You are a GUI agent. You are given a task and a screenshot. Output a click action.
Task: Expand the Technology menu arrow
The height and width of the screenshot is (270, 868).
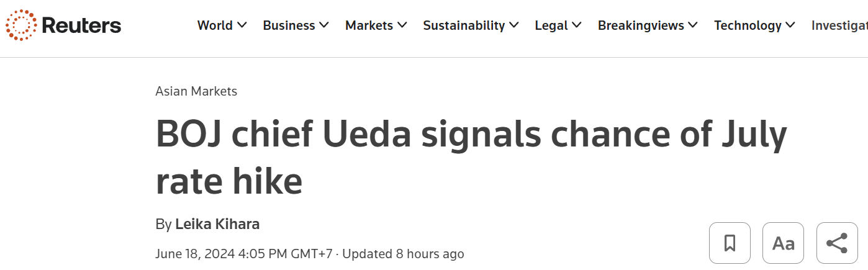coord(790,25)
